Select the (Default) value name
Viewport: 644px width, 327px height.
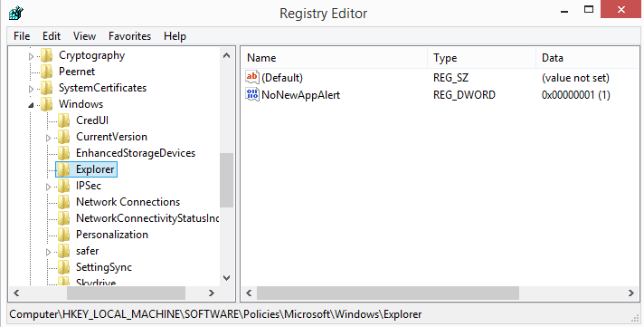(282, 78)
